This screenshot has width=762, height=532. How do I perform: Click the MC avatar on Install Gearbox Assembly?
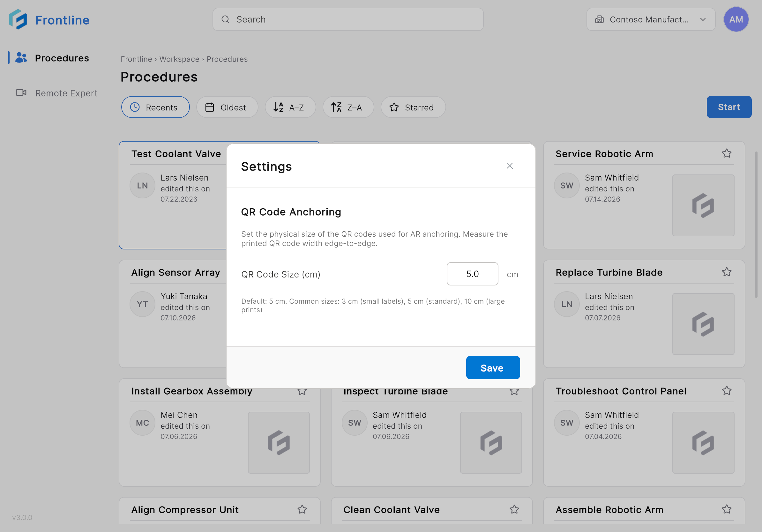[142, 423]
